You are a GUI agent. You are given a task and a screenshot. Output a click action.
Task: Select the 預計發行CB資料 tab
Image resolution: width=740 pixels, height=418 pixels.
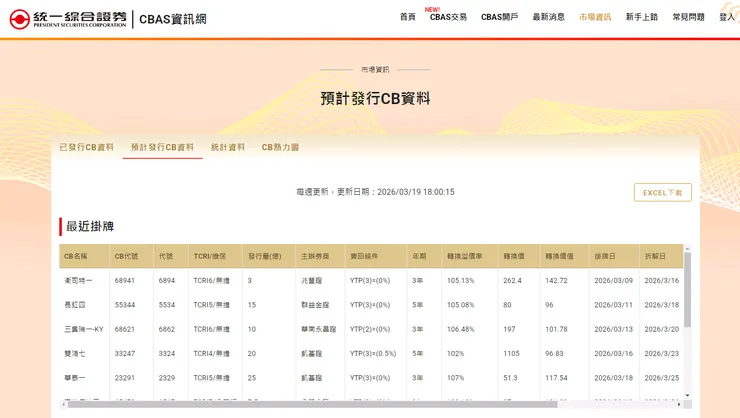[162, 147]
